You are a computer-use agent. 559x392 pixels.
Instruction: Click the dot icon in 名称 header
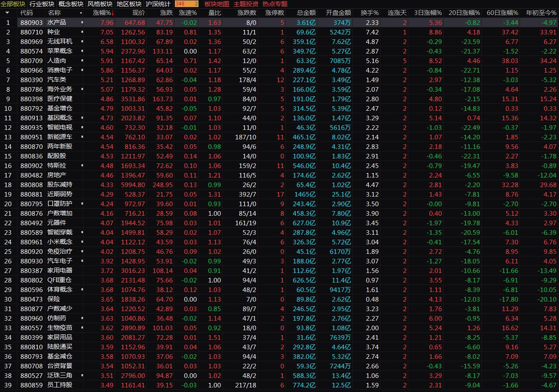tap(82, 13)
